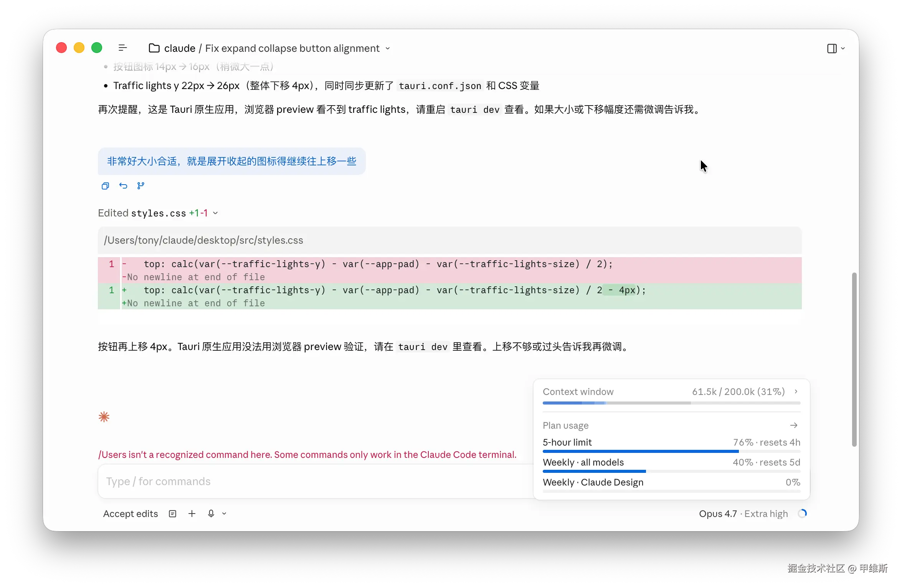Screen dimensions: 902x588
Task: Expand the Context window details row
Action: 796,391
